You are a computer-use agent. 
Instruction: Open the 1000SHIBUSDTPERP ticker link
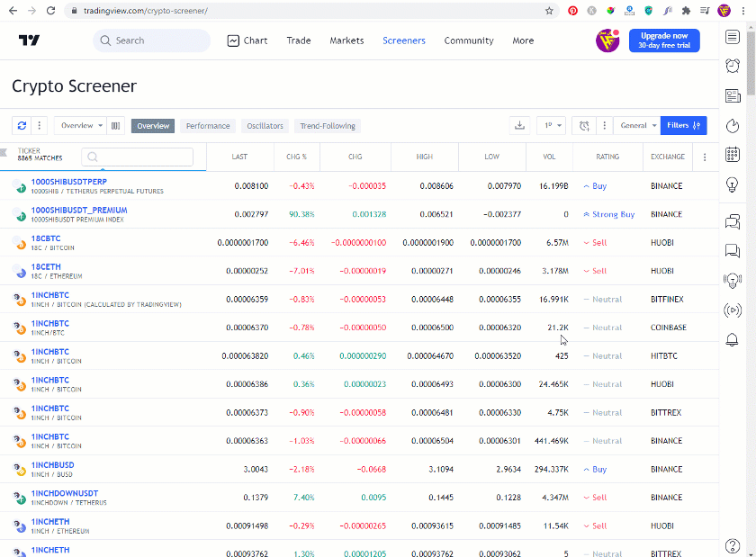point(66,182)
